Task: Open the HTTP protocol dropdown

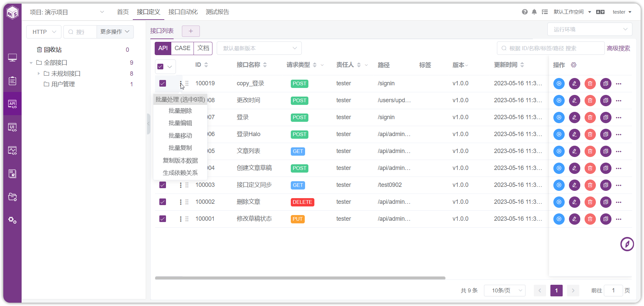Action: coord(44,32)
